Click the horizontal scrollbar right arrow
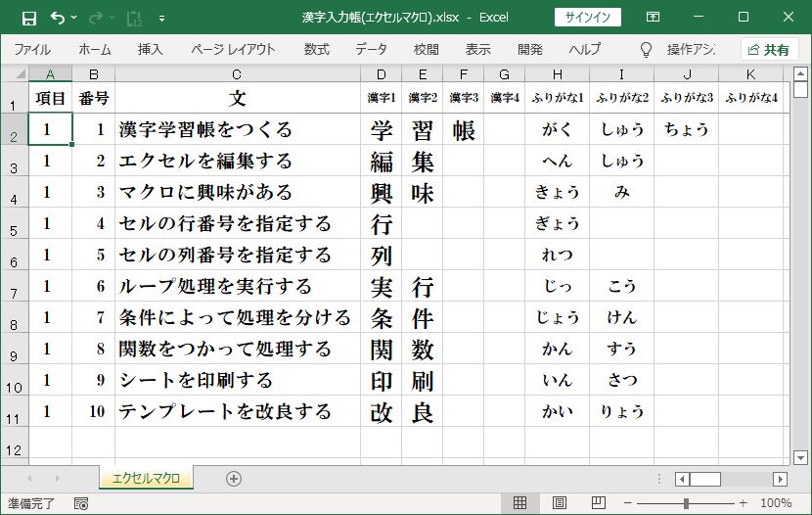 pos(780,479)
